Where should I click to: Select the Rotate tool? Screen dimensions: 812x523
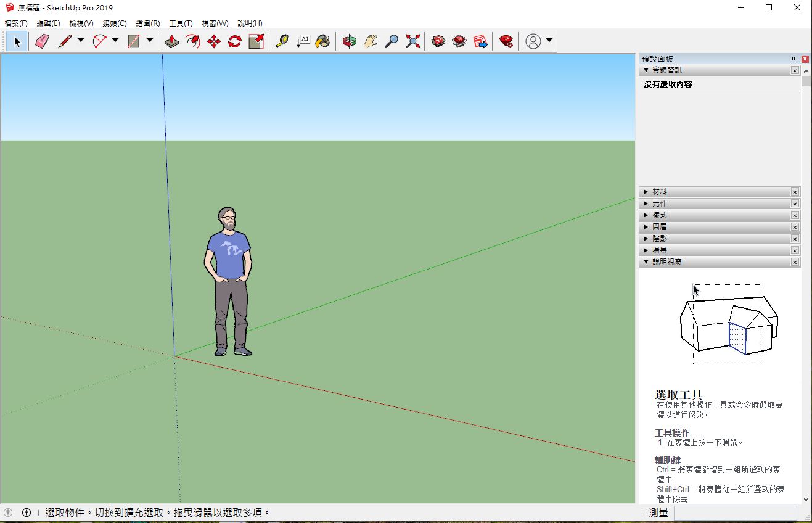[x=235, y=41]
